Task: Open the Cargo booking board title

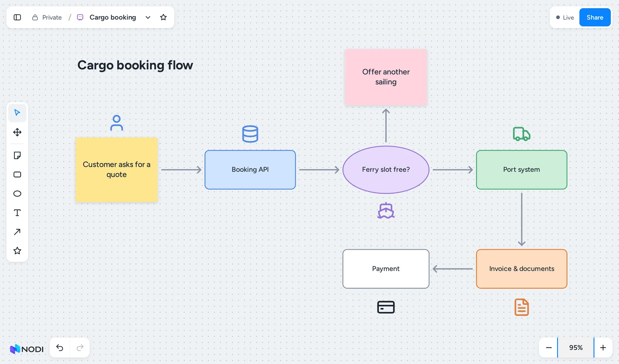Action: pos(113,17)
